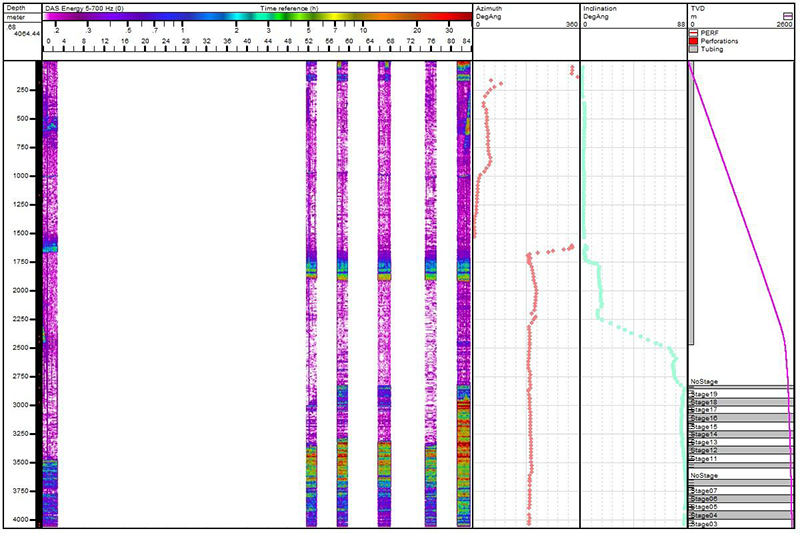
Task: Select the Stage05 label
Action: coord(704,507)
